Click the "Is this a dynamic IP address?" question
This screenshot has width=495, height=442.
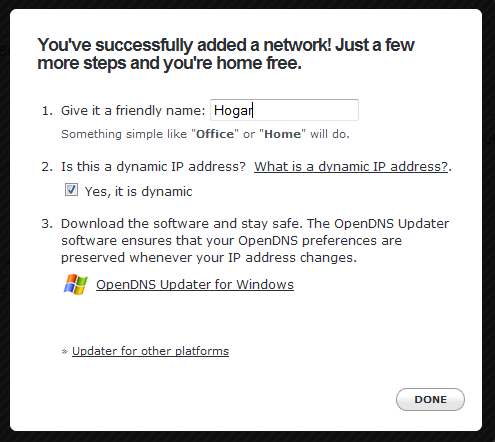click(x=153, y=166)
